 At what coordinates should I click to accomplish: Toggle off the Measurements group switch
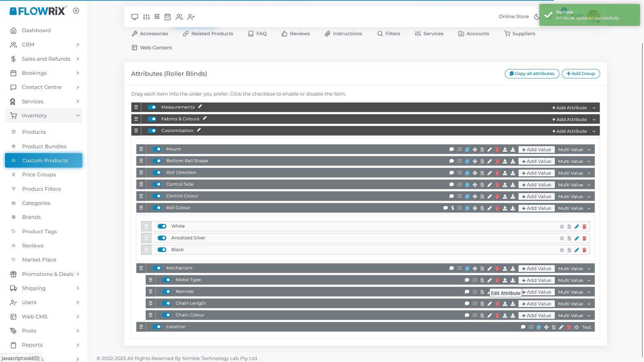pyautogui.click(x=152, y=107)
